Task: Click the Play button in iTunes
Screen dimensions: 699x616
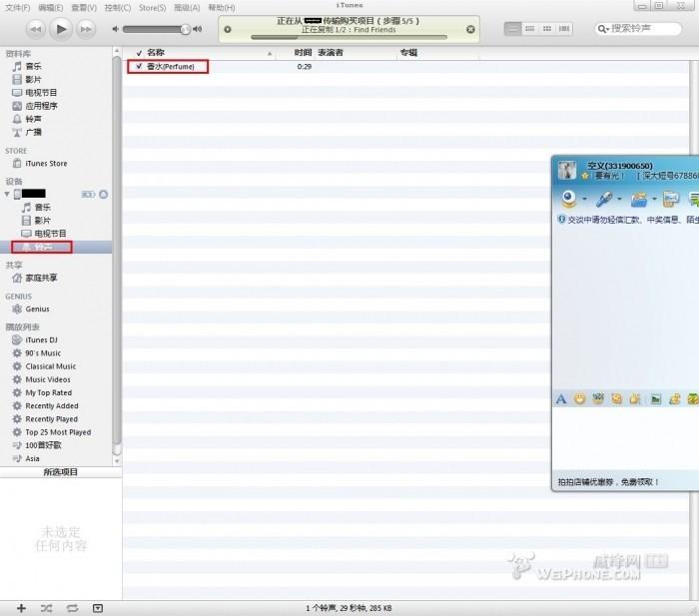Action: coord(61,29)
